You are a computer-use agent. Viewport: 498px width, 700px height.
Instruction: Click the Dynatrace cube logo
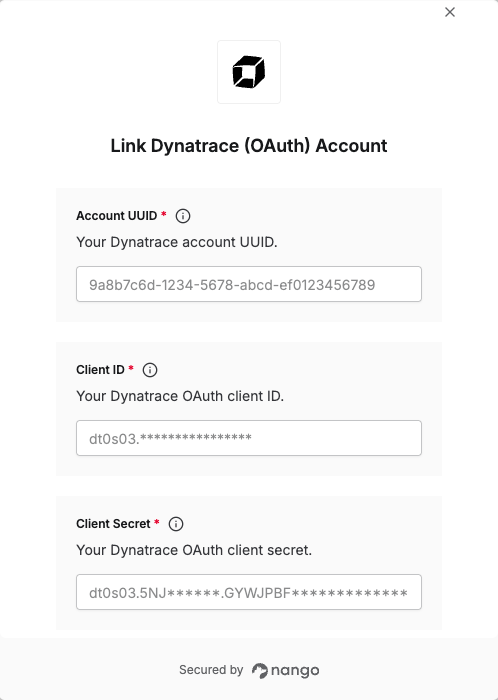(x=249, y=72)
